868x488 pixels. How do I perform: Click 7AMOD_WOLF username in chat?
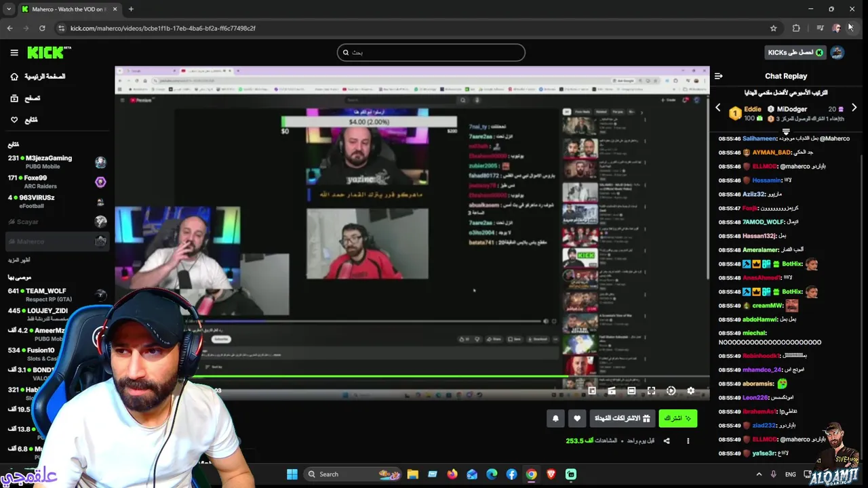pyautogui.click(x=763, y=222)
